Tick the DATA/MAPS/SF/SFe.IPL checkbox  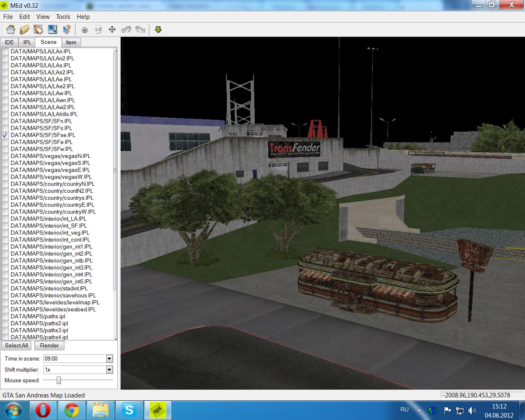pos(5,142)
